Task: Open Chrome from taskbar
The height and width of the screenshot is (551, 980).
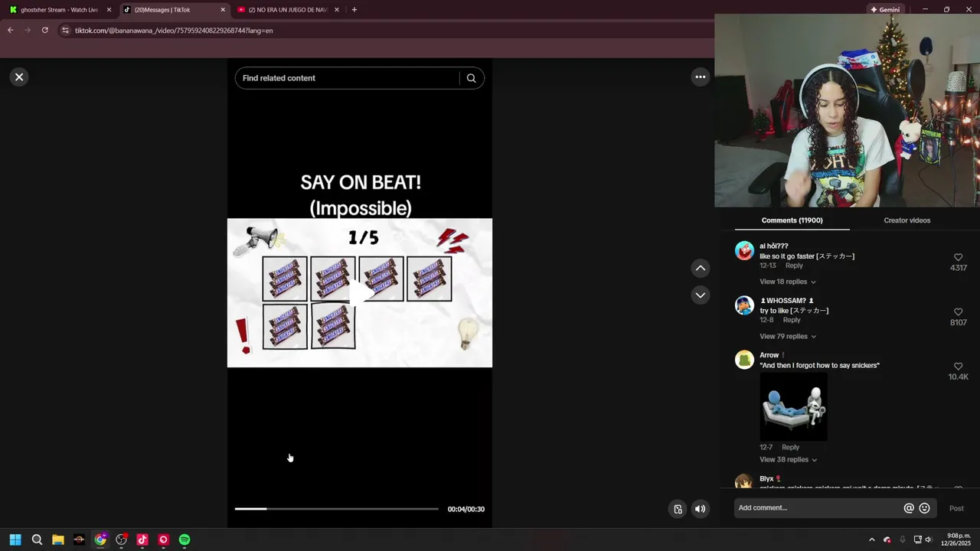Action: click(x=100, y=540)
